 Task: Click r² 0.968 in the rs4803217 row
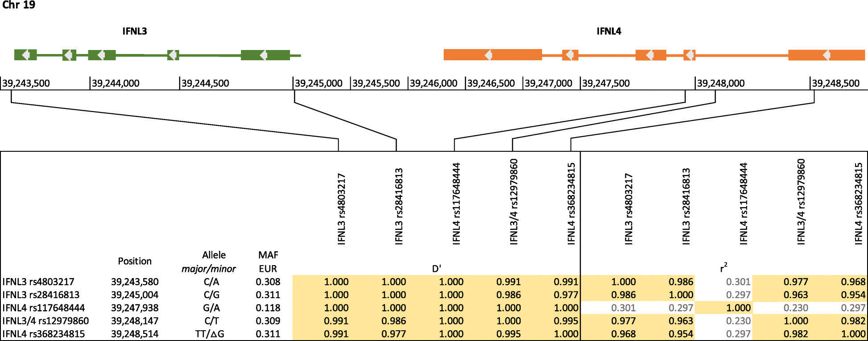[853, 282]
